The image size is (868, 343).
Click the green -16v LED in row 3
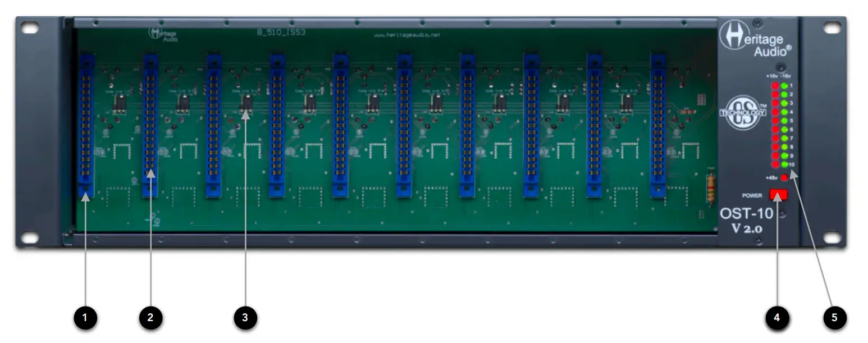[x=784, y=103]
